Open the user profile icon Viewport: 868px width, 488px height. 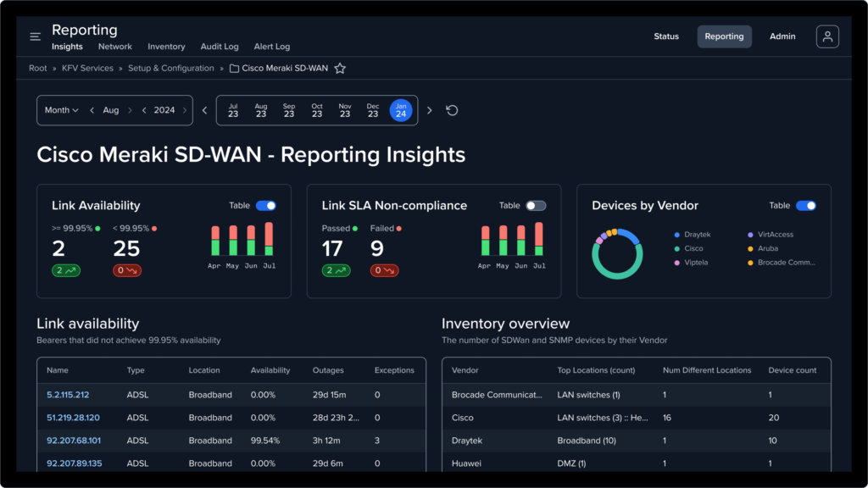826,36
